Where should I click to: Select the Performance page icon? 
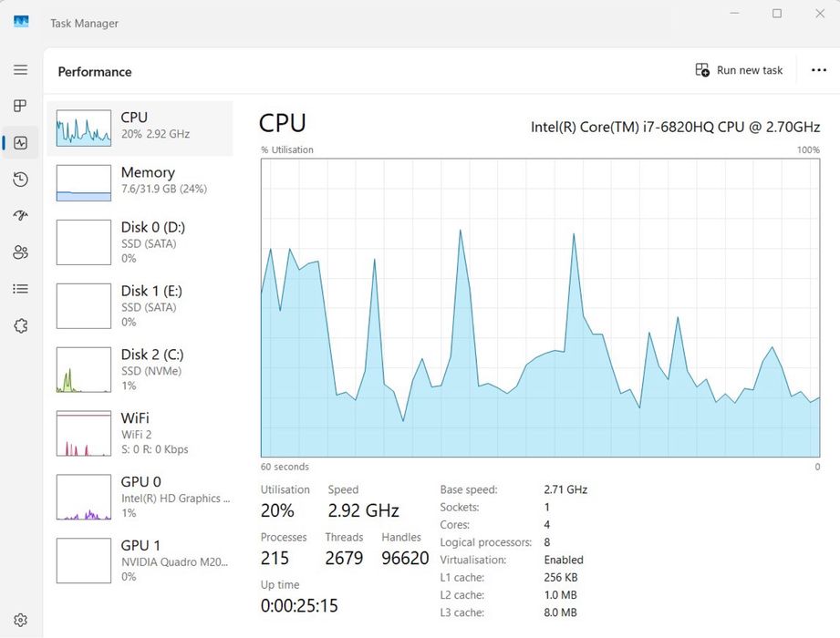coord(20,143)
